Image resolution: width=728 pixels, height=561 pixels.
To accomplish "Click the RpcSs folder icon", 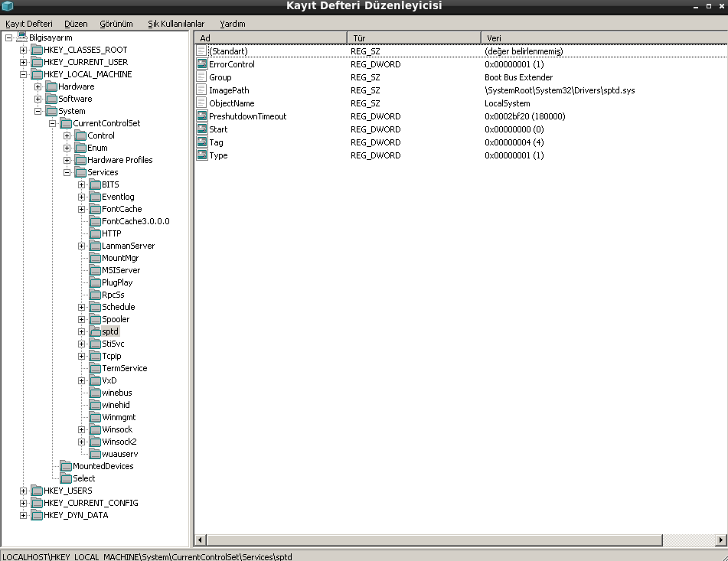I will (x=95, y=295).
